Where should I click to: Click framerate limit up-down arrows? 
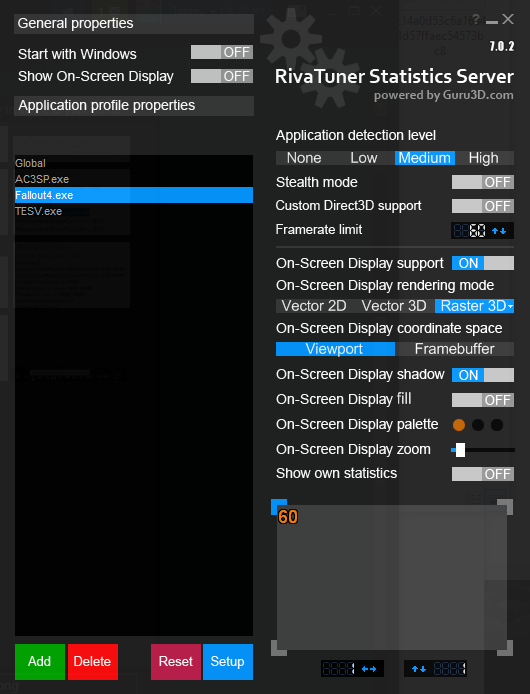point(499,231)
